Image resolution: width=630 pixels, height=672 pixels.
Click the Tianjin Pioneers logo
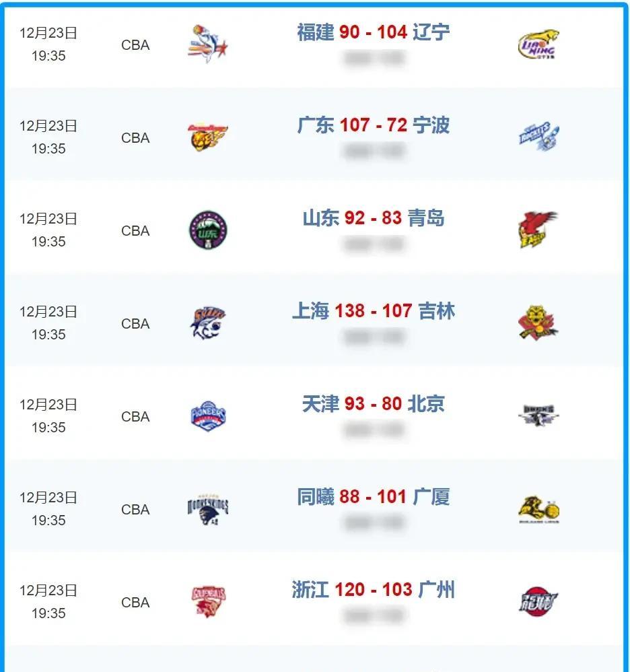click(x=207, y=416)
